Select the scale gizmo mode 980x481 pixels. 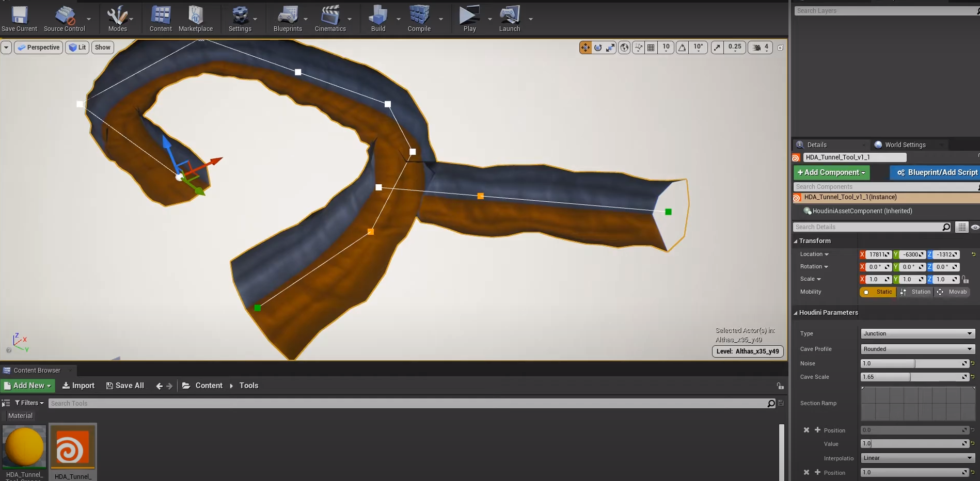tap(610, 47)
